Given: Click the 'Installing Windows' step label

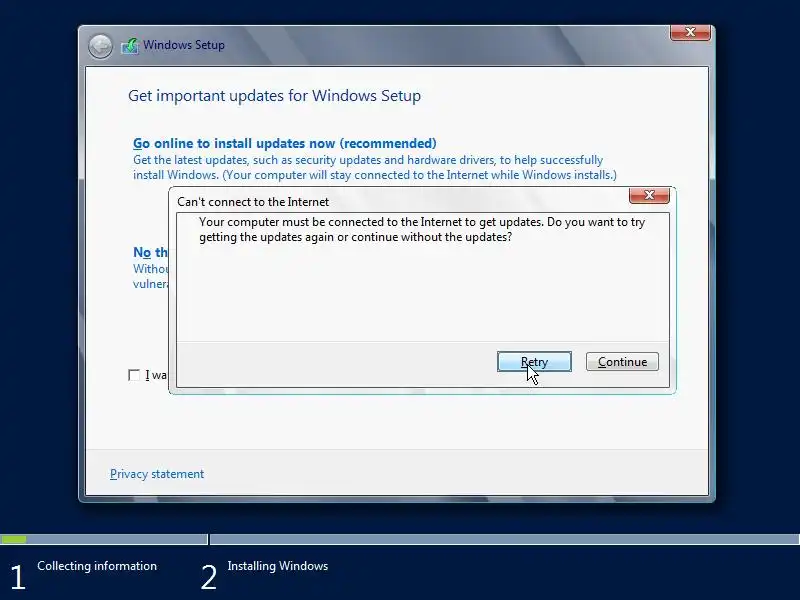Looking at the screenshot, I should [278, 566].
